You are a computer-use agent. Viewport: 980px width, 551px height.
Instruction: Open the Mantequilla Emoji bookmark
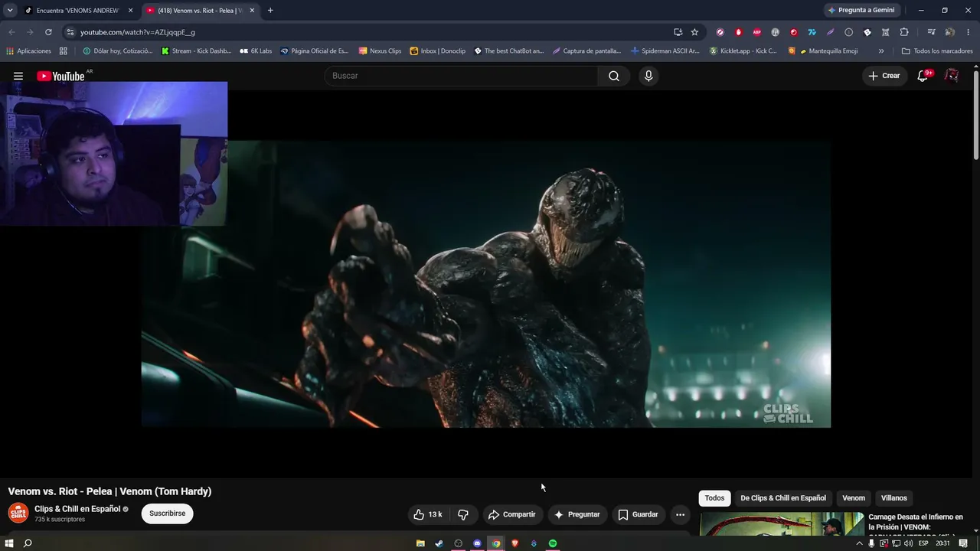pyautogui.click(x=823, y=51)
